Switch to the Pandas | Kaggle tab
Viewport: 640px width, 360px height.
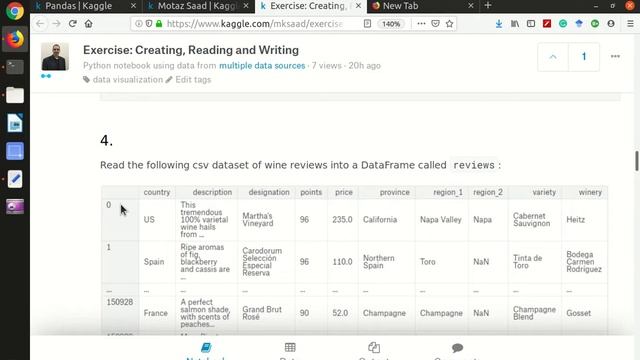[78, 6]
